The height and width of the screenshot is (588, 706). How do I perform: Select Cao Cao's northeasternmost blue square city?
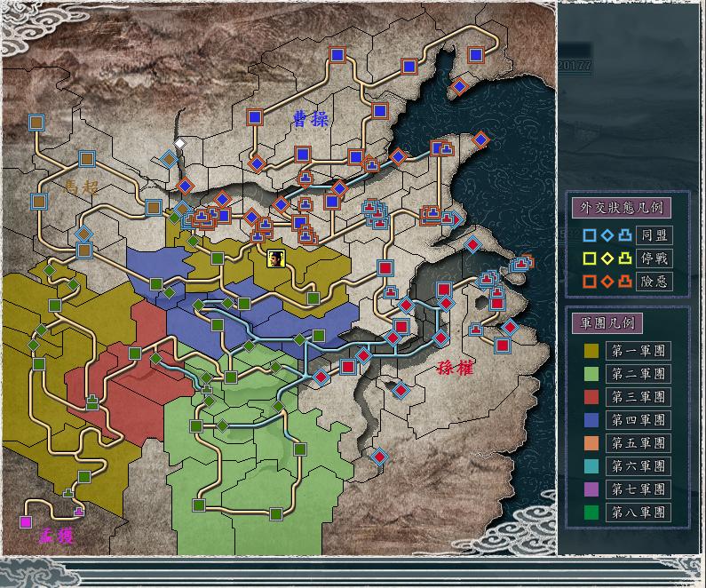pos(476,55)
